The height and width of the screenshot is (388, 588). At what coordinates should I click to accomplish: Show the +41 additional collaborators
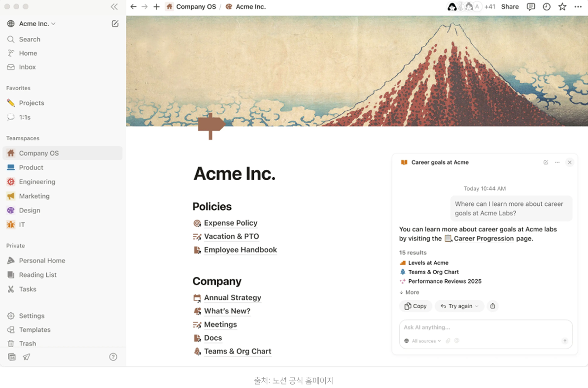[x=490, y=7]
